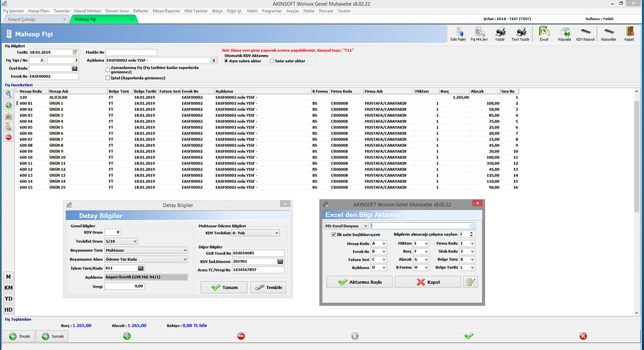The width and height of the screenshot is (644, 350).
Task: Click the Text Yazdır printer icon
Action: [x=520, y=34]
